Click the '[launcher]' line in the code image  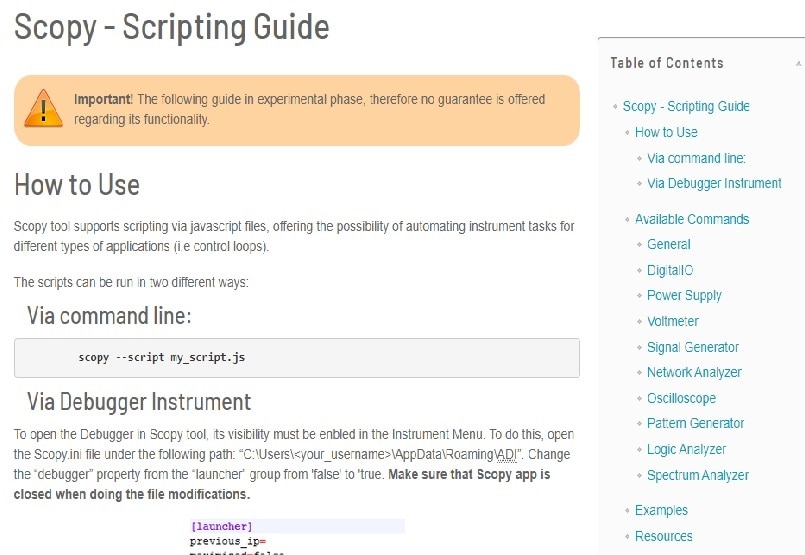221,526
